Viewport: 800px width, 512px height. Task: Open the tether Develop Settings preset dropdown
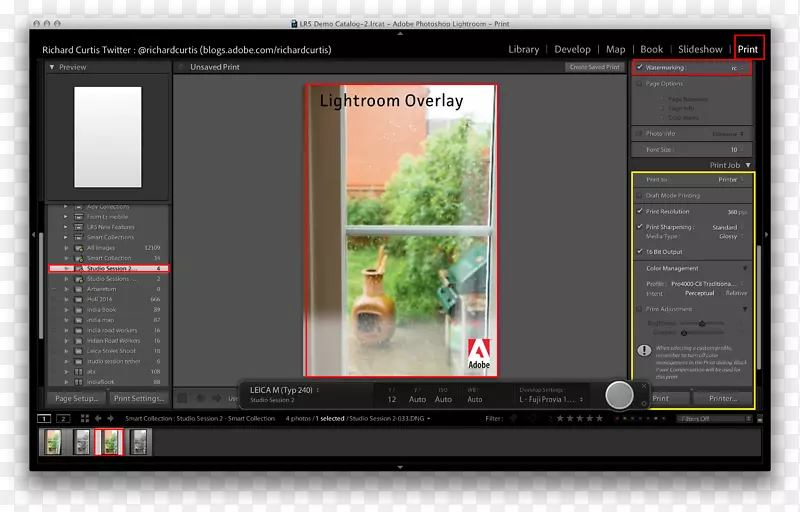551,400
